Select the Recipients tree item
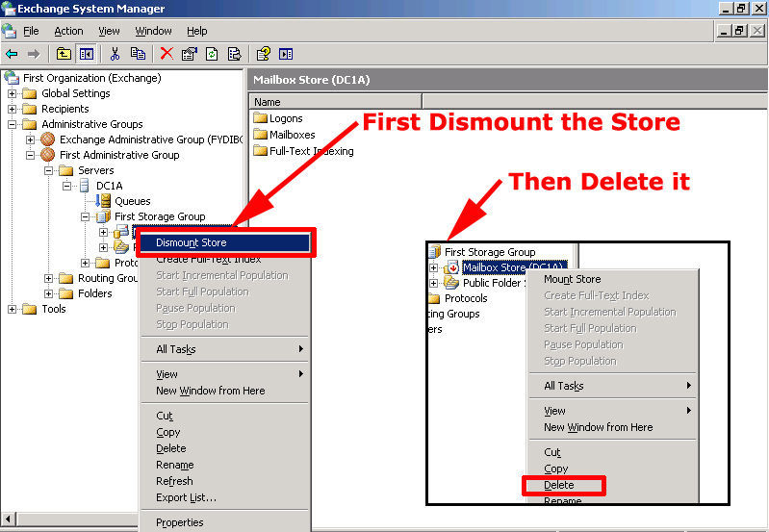This screenshot has height=532, width=769. point(65,109)
